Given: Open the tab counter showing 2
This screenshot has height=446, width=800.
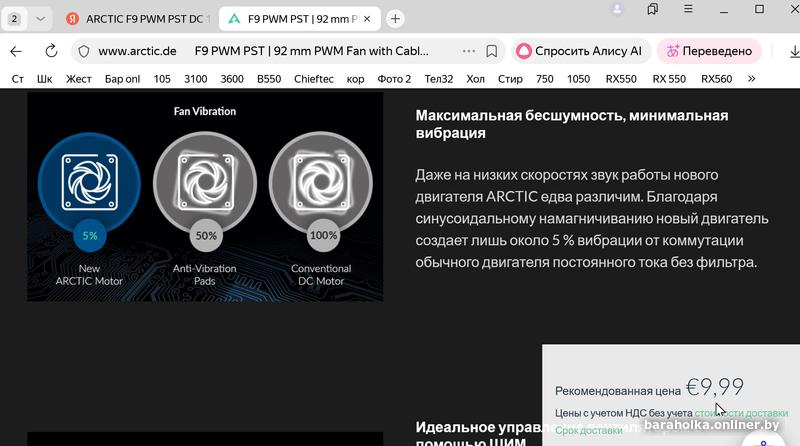Looking at the screenshot, I should [x=14, y=19].
